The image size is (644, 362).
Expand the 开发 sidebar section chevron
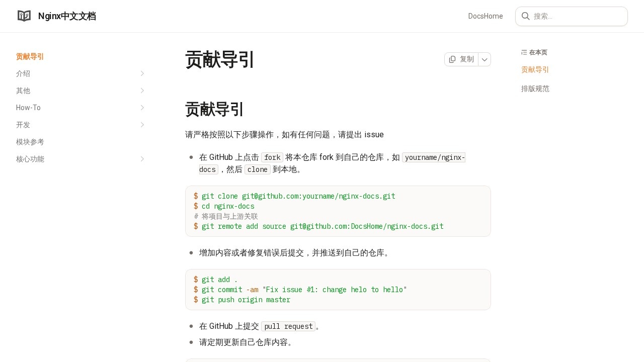[142, 125]
